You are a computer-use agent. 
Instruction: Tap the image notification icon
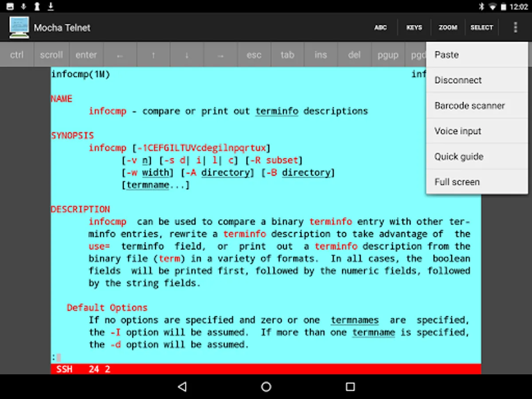point(10,6)
